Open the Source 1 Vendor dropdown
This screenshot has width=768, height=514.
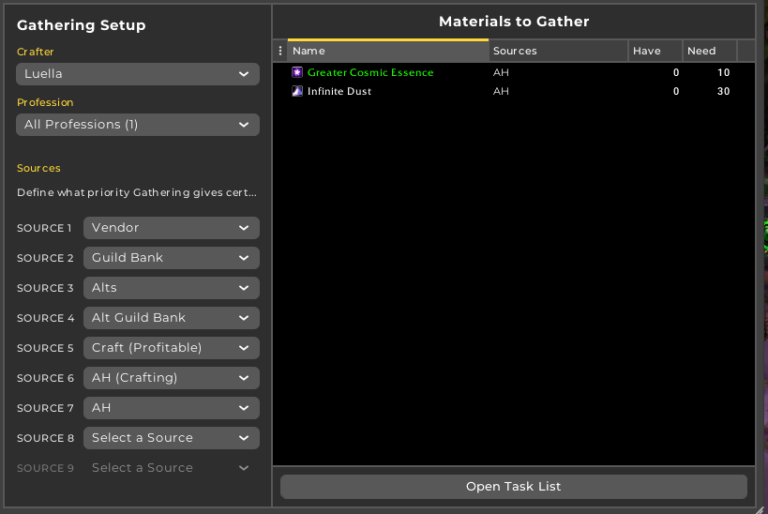171,228
